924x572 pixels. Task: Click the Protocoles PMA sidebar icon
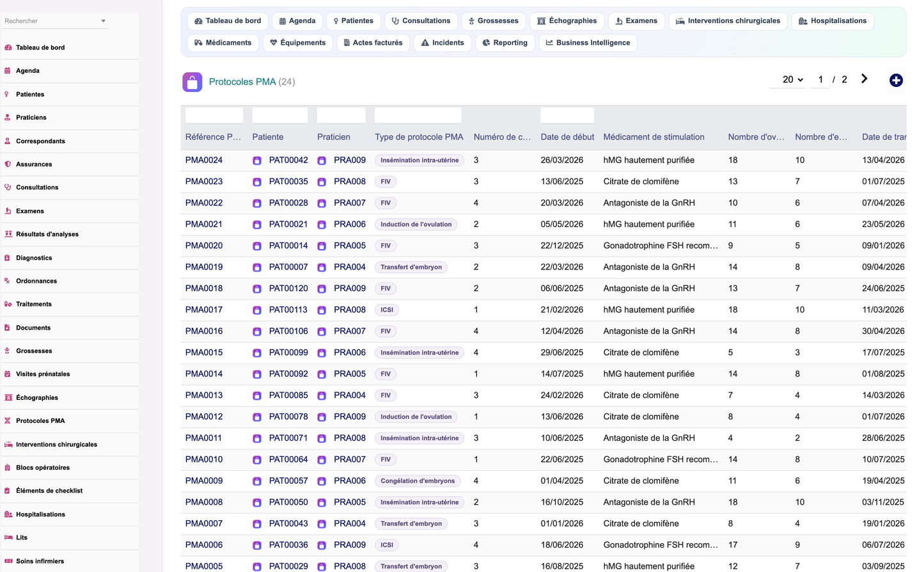[x=8, y=421]
